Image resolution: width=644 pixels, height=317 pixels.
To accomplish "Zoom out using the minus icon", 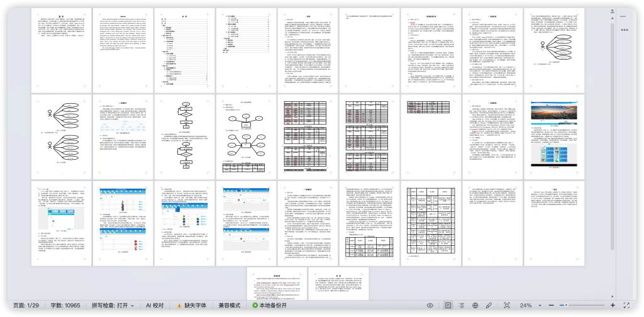I will click(551, 306).
